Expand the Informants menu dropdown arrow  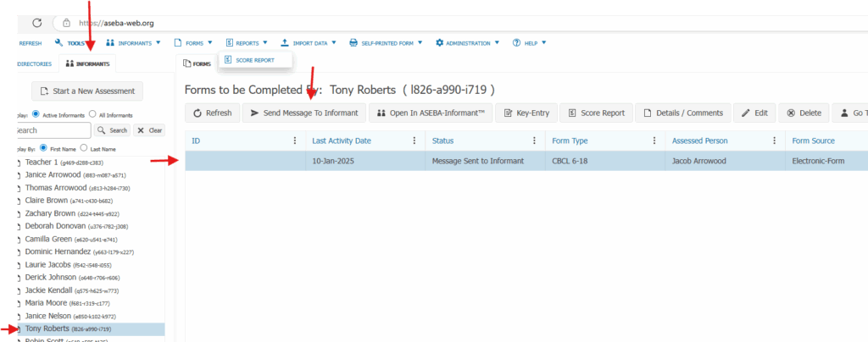[x=159, y=42]
